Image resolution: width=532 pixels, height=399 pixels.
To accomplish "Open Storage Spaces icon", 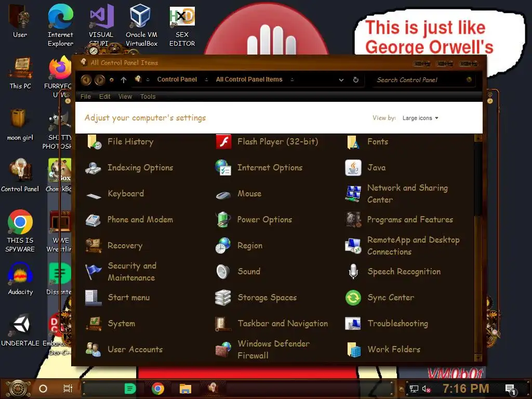I will point(223,298).
